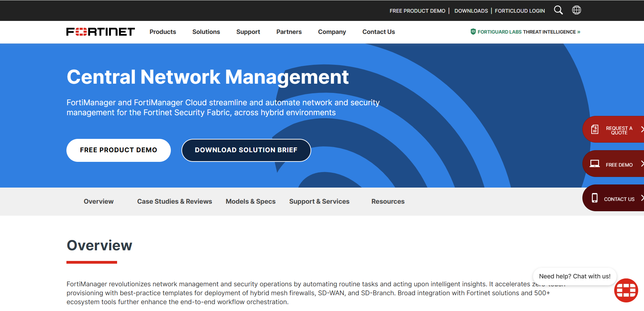Click the Free Demo laptop icon

point(595,164)
